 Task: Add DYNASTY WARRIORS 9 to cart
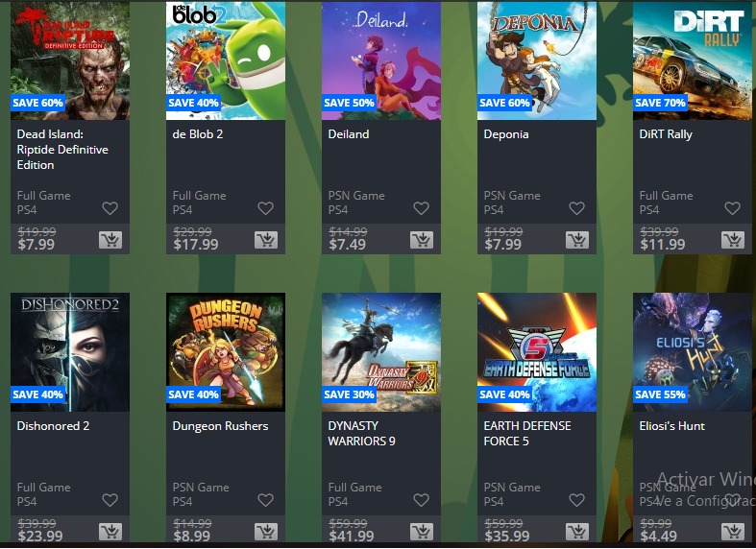click(x=422, y=531)
